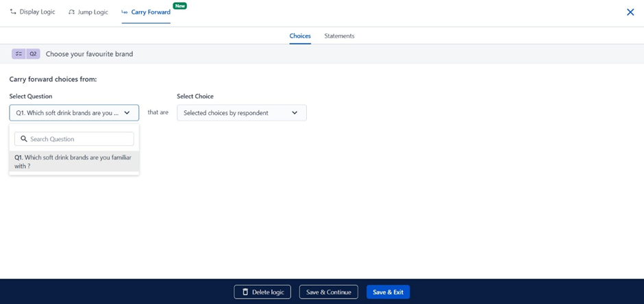Viewport: 644px width, 304px height.
Task: Focus the Search Question input field
Action: coord(79,139)
